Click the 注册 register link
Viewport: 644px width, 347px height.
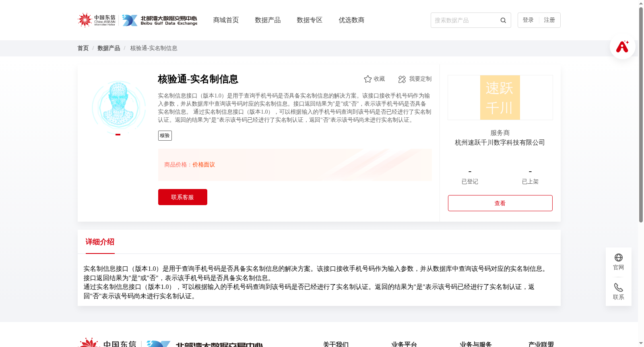click(549, 20)
